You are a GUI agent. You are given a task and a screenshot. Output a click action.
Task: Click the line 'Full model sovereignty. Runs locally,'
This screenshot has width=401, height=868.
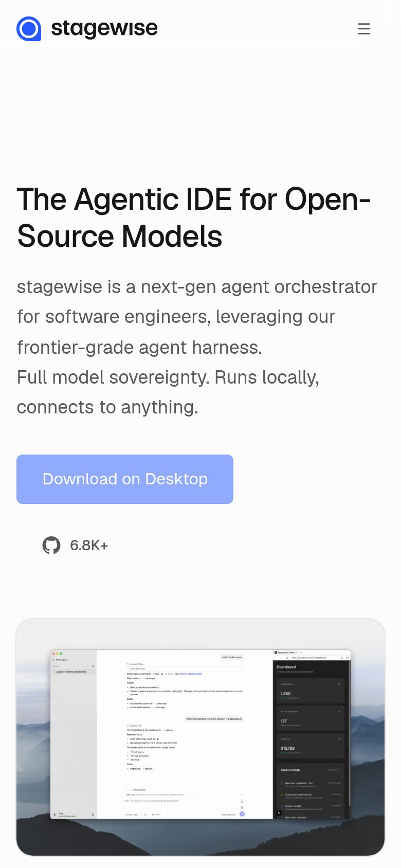pos(168,377)
